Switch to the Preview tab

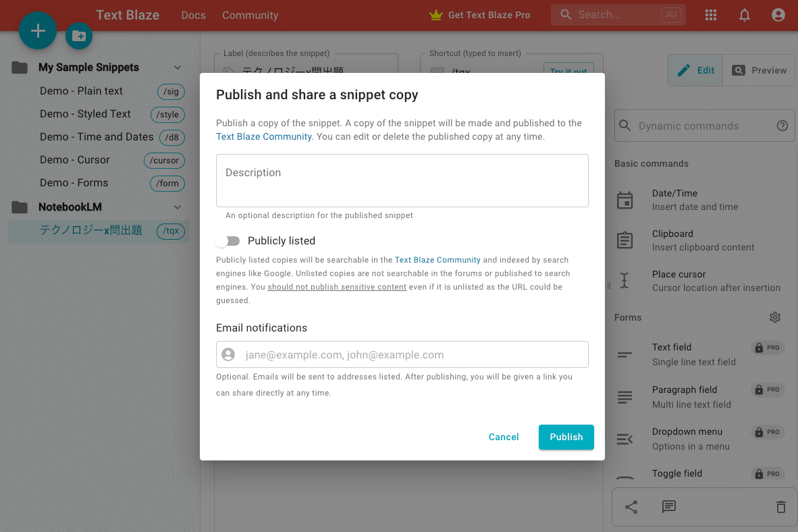point(760,70)
